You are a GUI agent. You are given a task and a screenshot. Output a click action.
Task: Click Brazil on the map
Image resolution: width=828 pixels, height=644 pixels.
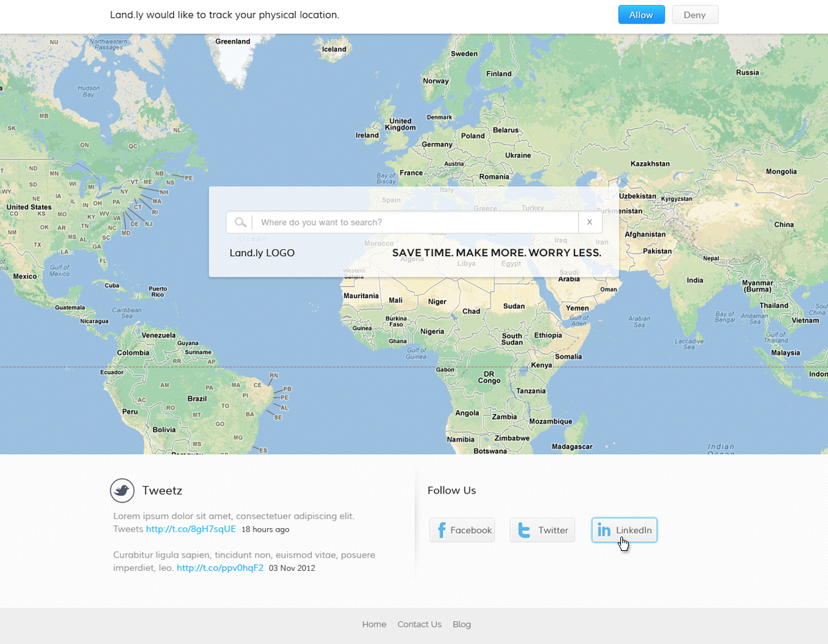[x=197, y=398]
